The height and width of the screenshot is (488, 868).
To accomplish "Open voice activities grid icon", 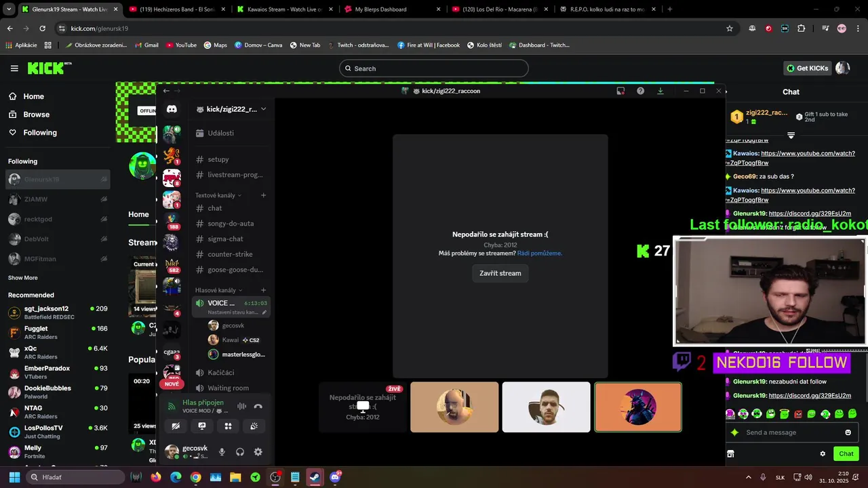I will click(228, 426).
